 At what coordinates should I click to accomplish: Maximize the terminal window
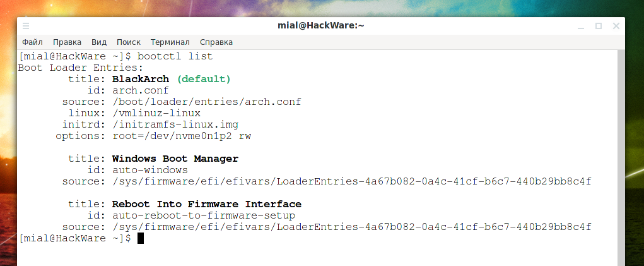click(599, 26)
